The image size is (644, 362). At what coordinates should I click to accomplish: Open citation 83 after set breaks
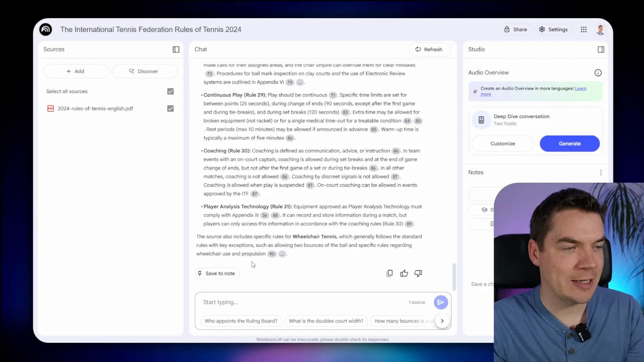(345, 112)
